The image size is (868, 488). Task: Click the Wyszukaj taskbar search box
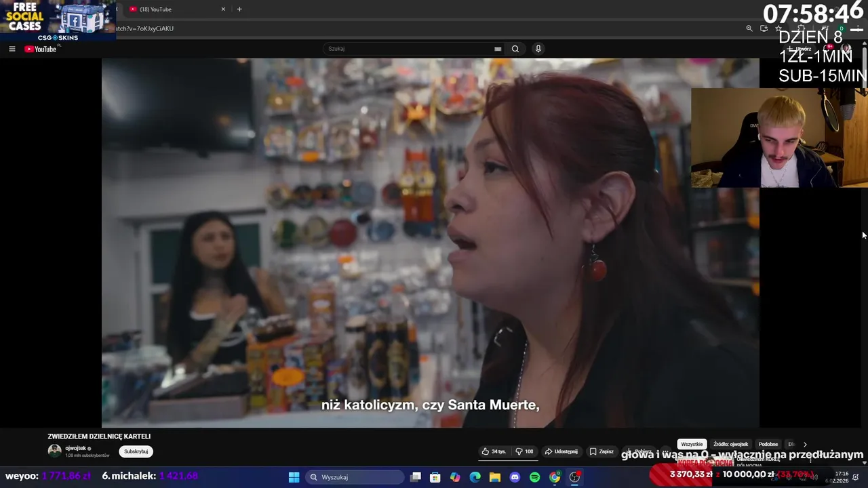(x=354, y=477)
